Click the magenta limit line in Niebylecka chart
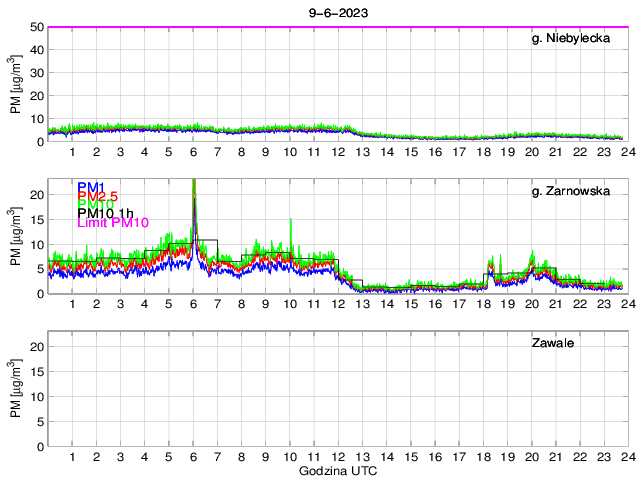 [337, 27]
